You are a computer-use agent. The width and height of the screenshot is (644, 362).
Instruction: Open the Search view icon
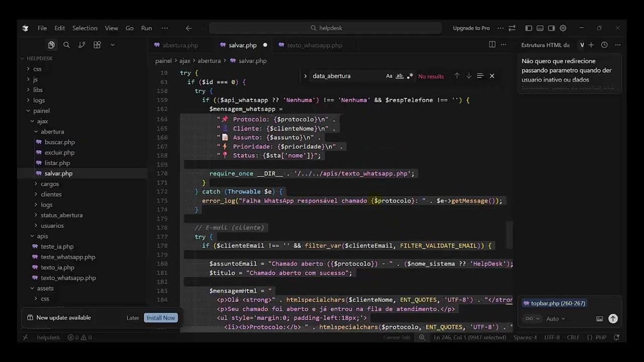tap(66, 45)
